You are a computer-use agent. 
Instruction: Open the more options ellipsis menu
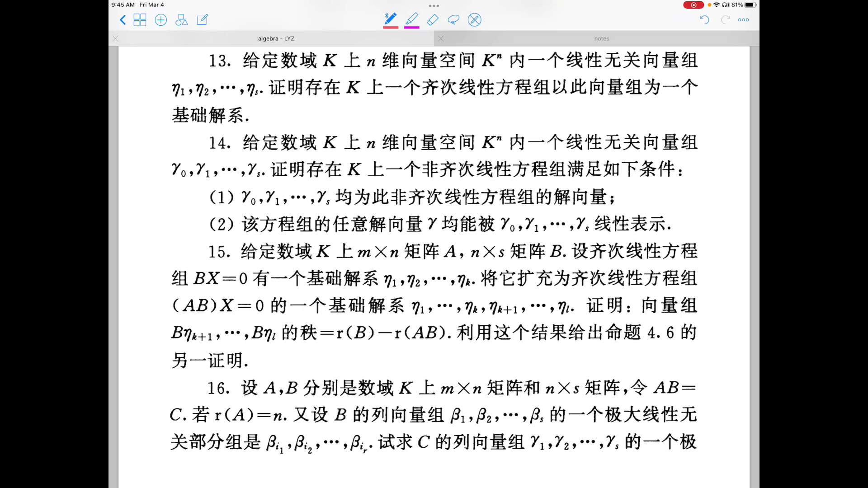pos(744,20)
